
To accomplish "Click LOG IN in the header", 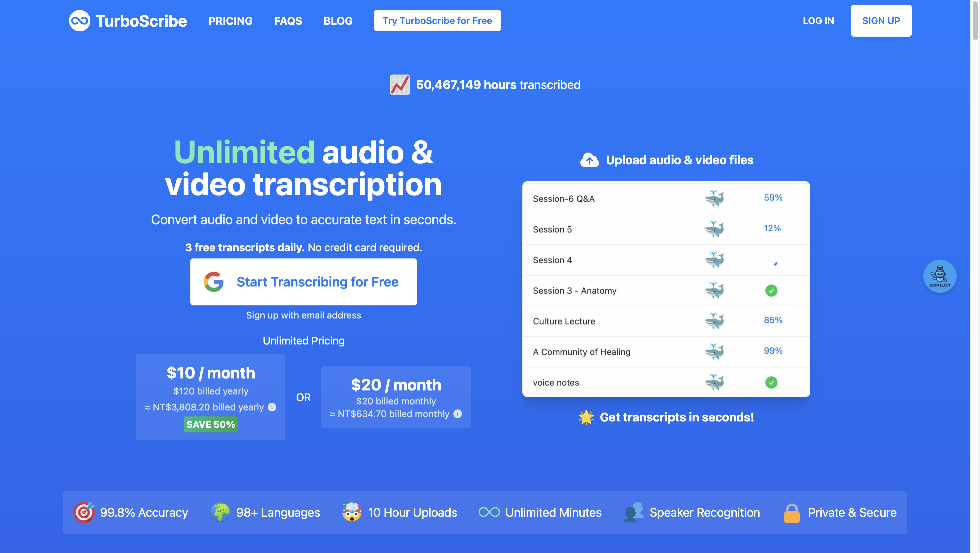I will click(818, 21).
